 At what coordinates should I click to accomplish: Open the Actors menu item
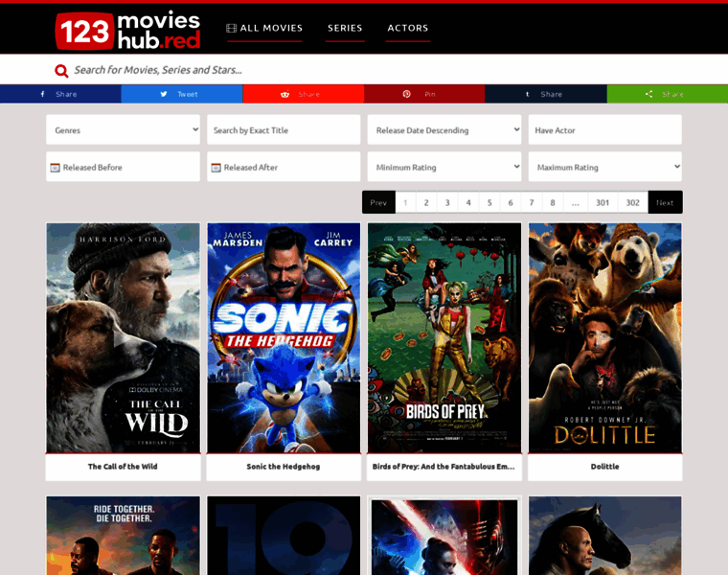coord(408,29)
